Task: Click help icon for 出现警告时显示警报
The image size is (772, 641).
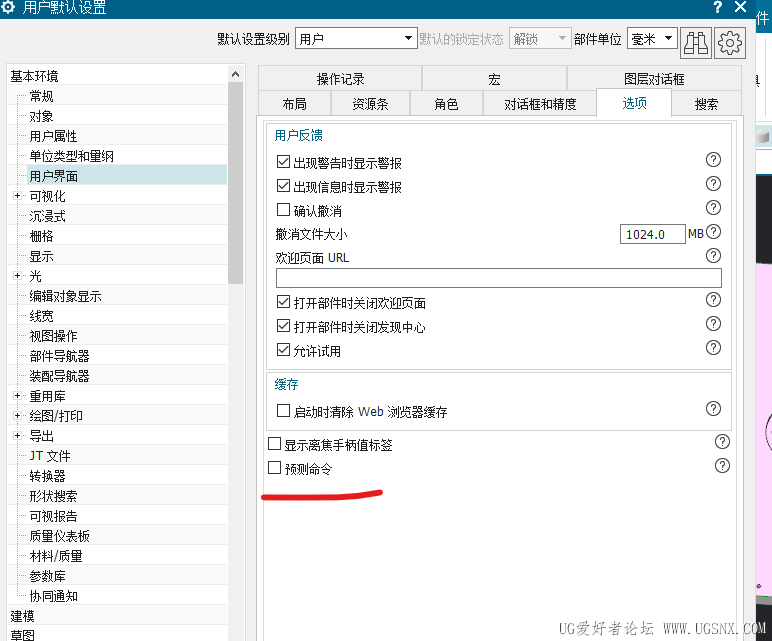Action: [x=713, y=160]
